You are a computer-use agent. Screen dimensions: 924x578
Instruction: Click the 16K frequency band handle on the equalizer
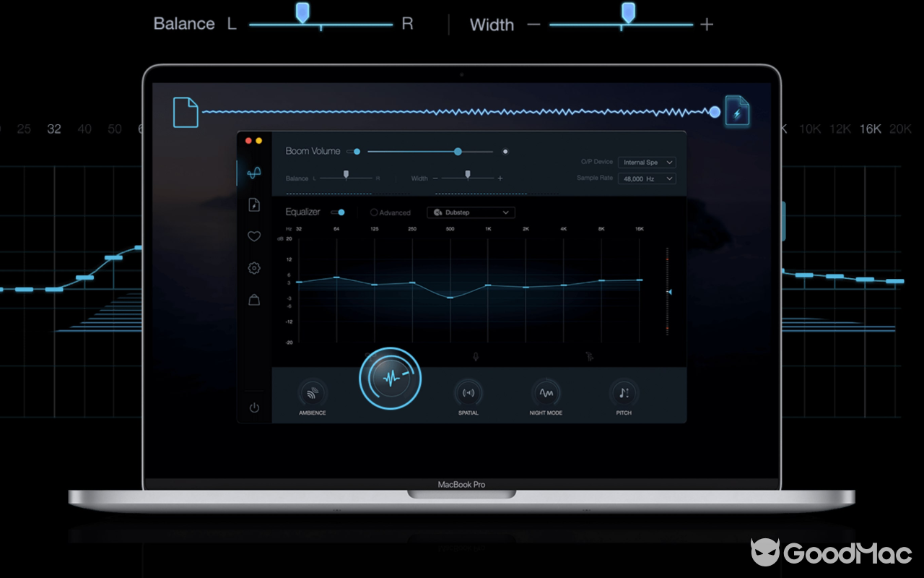638,278
